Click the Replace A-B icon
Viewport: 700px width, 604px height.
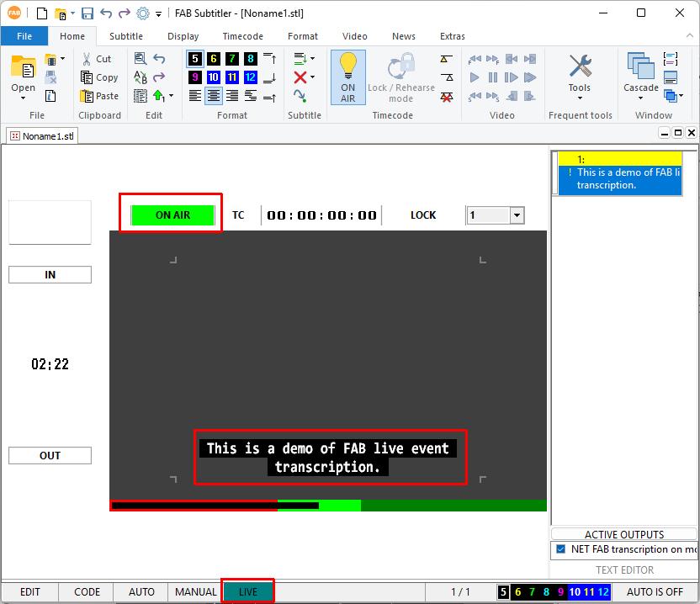[x=141, y=77]
